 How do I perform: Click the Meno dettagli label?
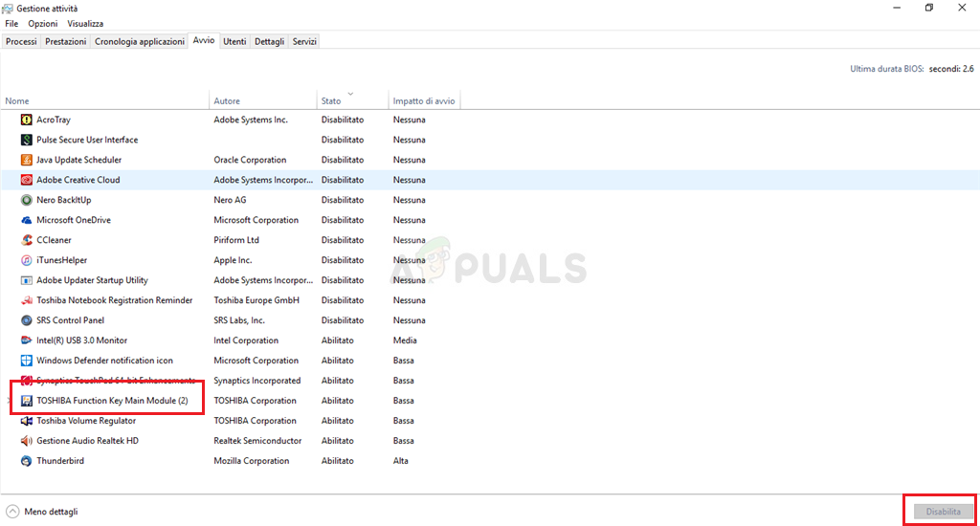point(51,512)
